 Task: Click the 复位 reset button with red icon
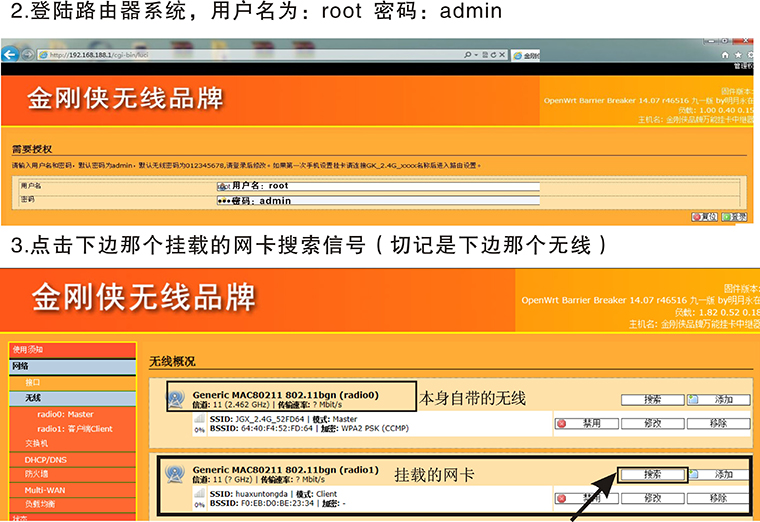pos(704,217)
